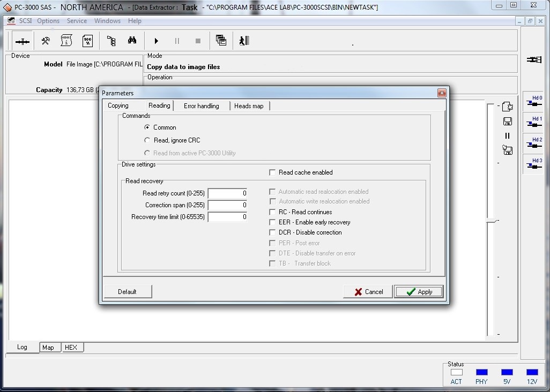Viewport: 550px width, 392px height.
Task: Click the connector icon in the right panel
Action: (534, 60)
